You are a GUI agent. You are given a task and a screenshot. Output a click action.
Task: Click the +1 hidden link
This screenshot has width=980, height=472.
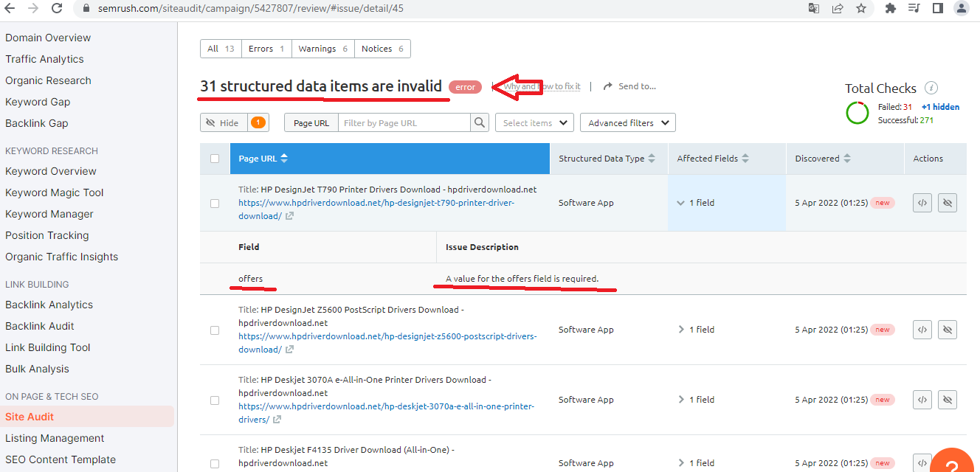coord(940,107)
